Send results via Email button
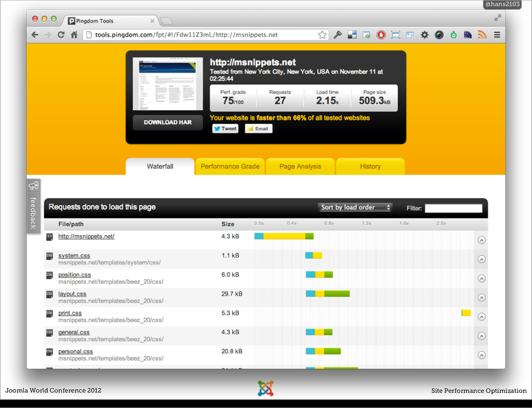 pos(258,128)
